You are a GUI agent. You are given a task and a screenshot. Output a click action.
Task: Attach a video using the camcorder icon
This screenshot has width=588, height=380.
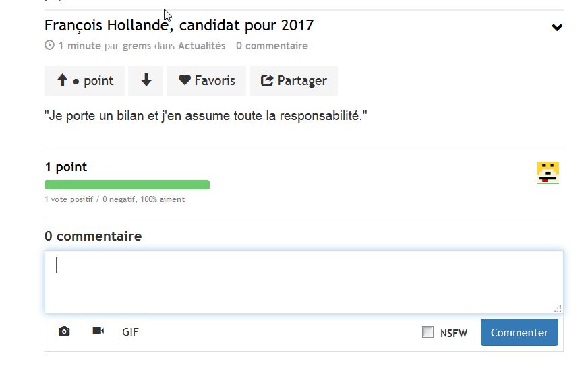tap(98, 331)
